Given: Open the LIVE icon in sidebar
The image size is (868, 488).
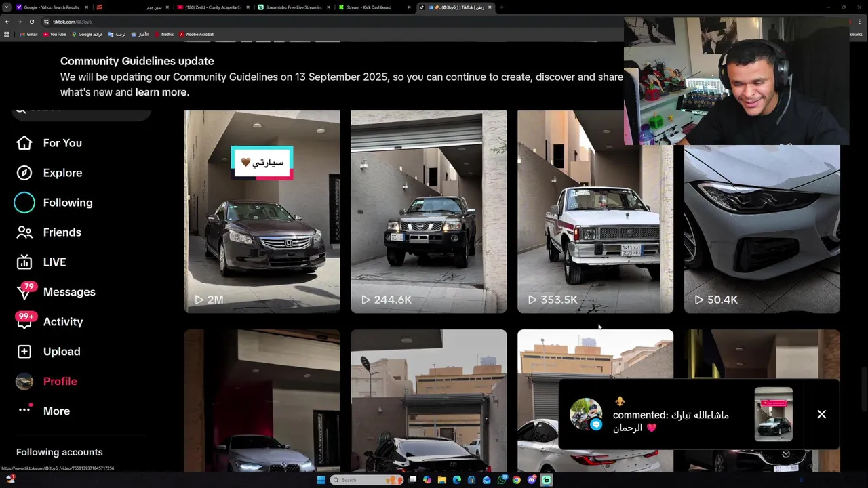Looking at the screenshot, I should point(24,262).
